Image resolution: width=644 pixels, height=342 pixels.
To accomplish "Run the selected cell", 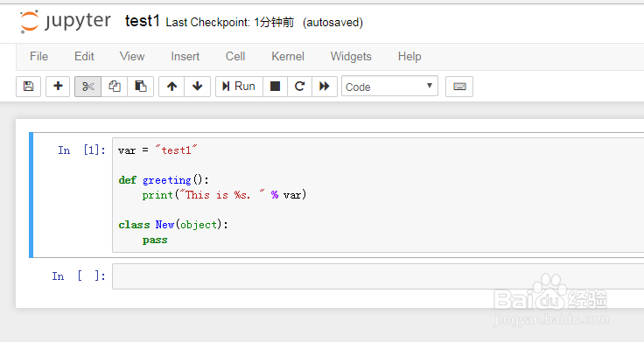I will (x=239, y=87).
